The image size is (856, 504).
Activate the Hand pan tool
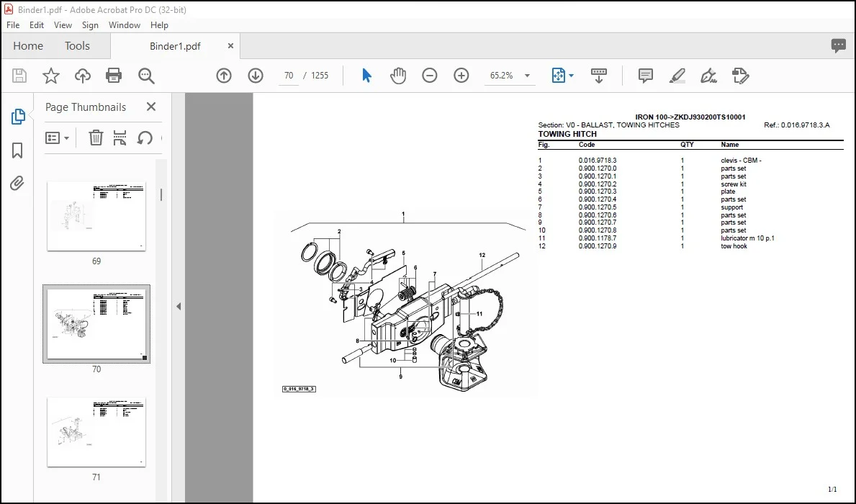coord(398,76)
